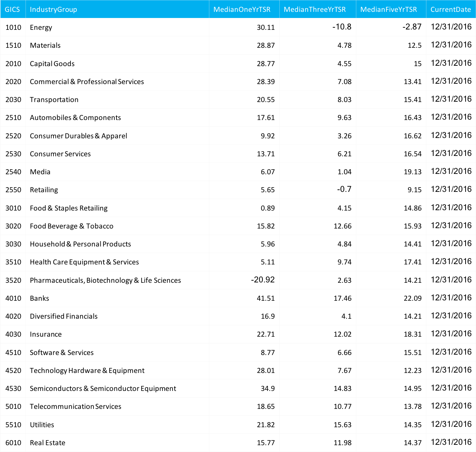Click the -20.92 one-year TSR value
Viewport: 476px width, 452px height.
coord(263,280)
